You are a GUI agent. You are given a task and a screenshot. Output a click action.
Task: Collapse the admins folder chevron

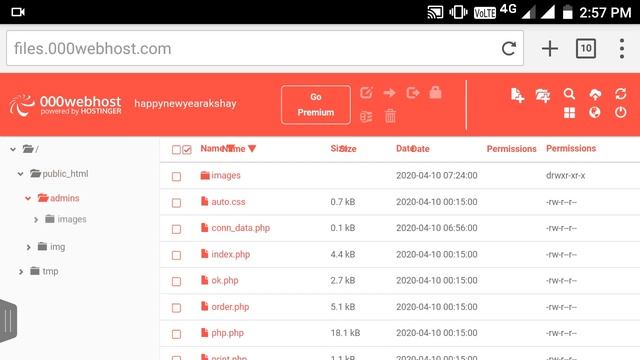pos(28,198)
